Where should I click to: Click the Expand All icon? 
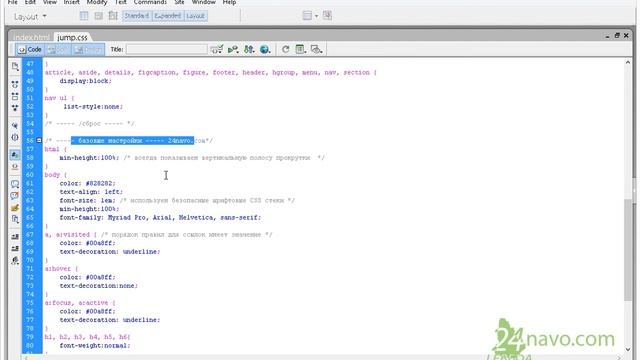(15, 108)
